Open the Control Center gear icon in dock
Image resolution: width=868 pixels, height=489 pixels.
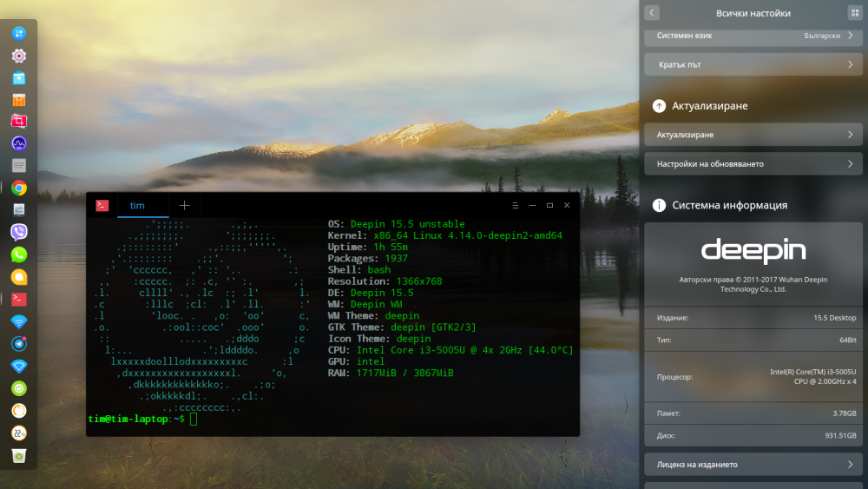tap(19, 56)
